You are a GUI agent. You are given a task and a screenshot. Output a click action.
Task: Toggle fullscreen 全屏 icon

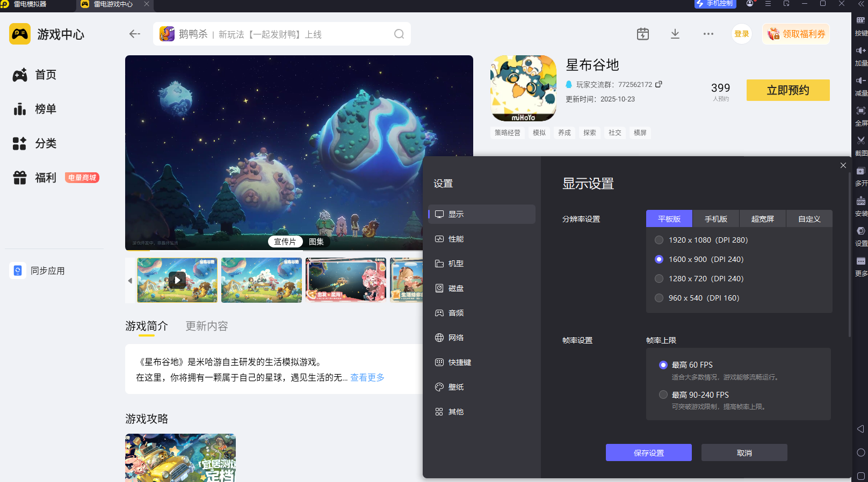click(x=861, y=115)
